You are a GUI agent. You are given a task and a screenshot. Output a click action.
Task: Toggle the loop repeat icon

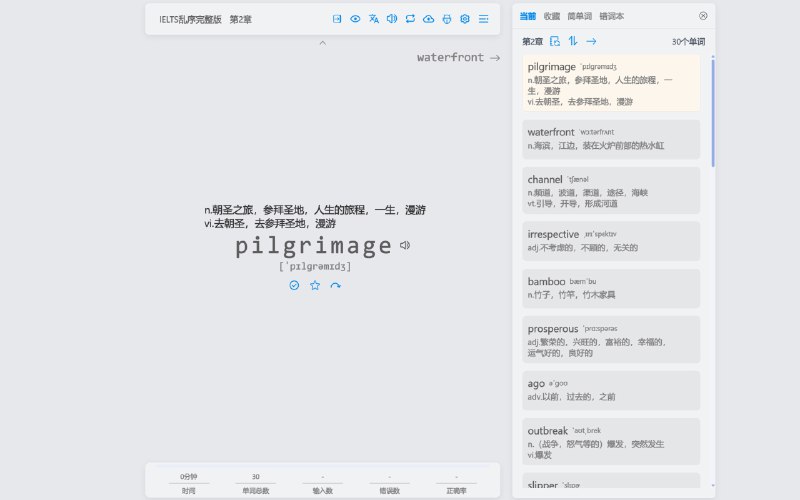pos(410,19)
